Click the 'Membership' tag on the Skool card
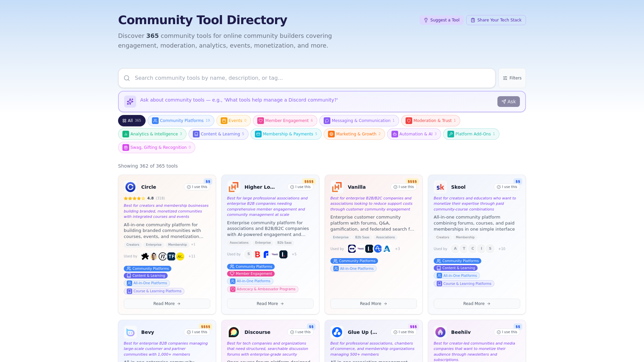 click(465, 237)
